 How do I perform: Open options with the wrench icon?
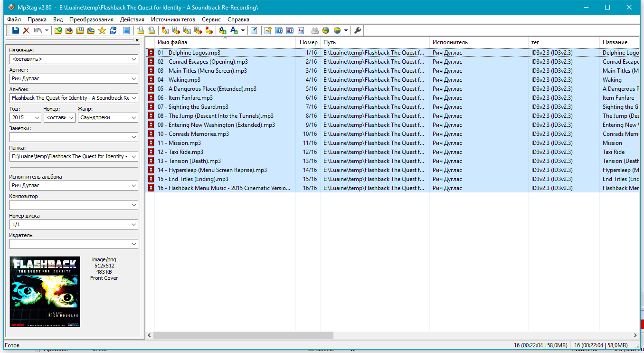358,30
